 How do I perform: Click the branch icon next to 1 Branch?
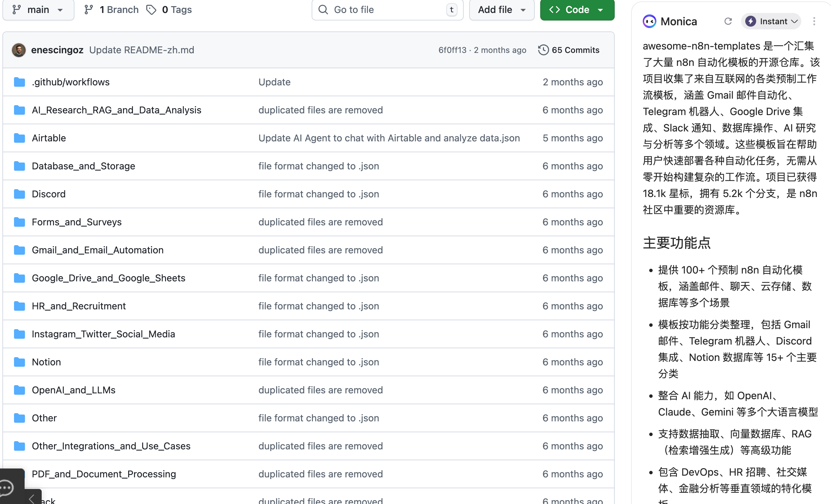coord(89,10)
